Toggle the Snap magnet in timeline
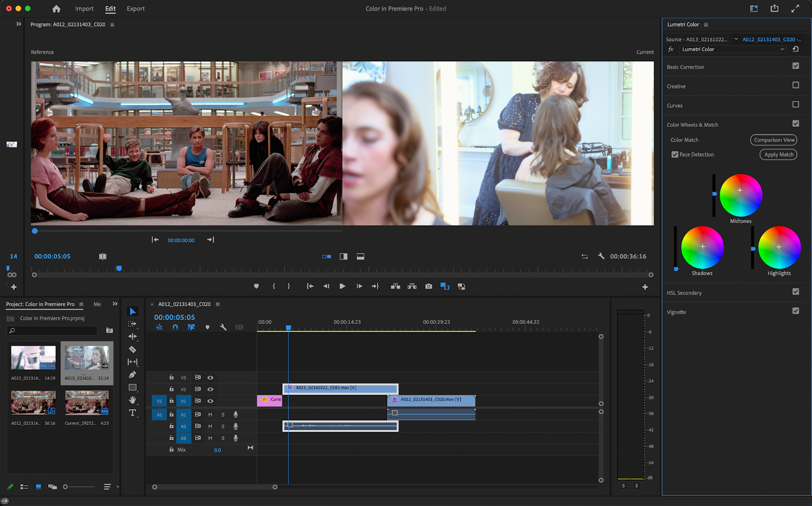This screenshot has height=506, width=812. (x=175, y=328)
